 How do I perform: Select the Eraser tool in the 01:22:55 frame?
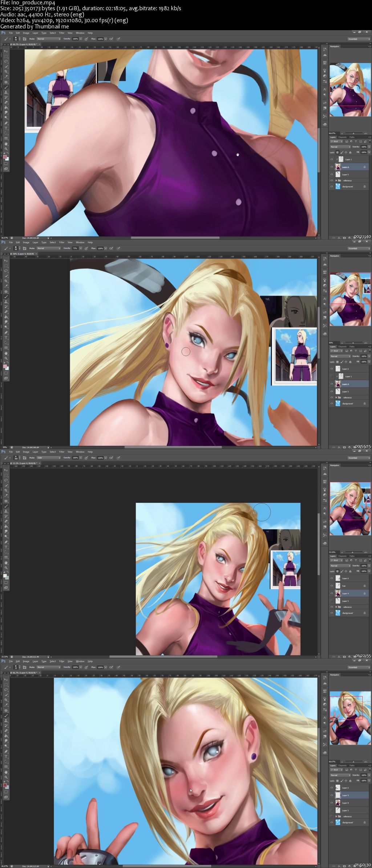pyautogui.click(x=6, y=521)
